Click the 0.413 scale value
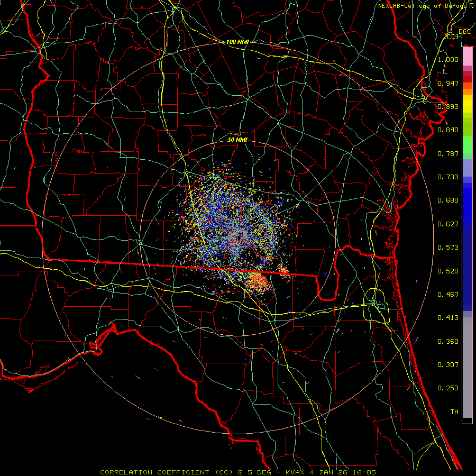The image size is (476, 476). coord(448,318)
